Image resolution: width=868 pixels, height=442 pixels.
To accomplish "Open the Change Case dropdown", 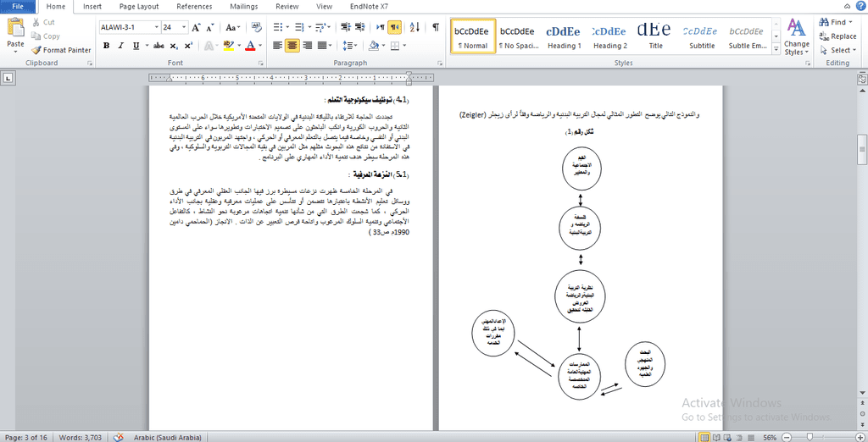I will pos(233,27).
